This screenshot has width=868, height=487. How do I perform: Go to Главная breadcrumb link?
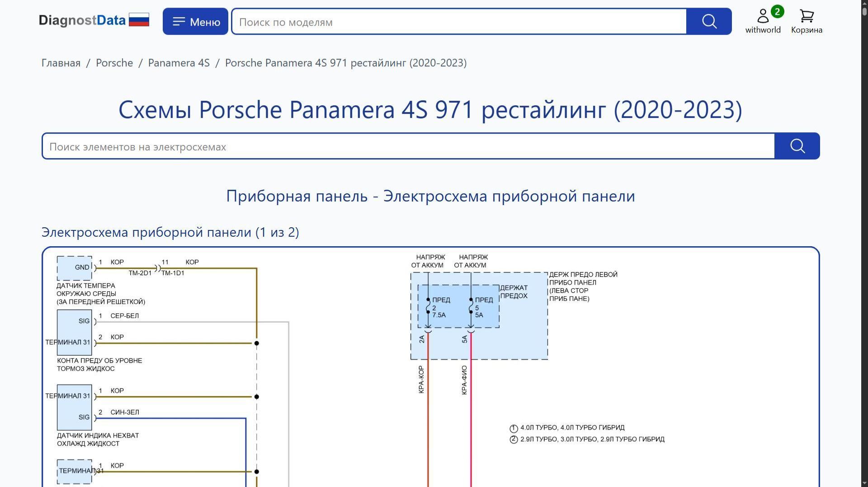[61, 63]
